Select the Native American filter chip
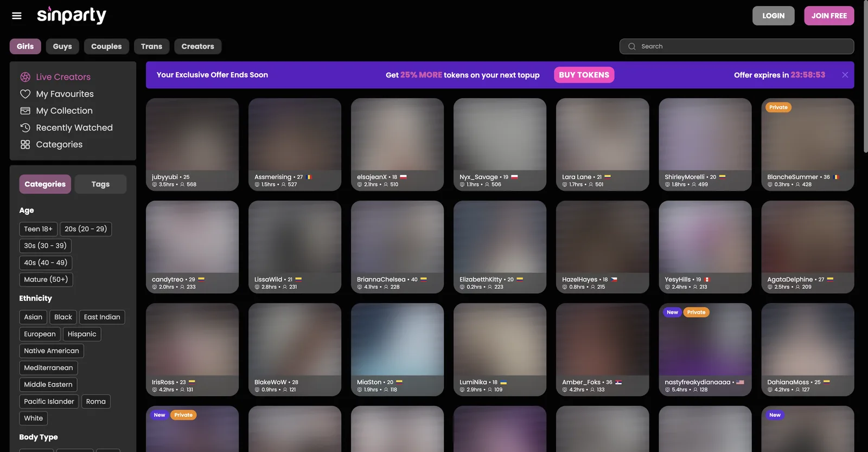This screenshot has height=452, width=868. point(52,351)
